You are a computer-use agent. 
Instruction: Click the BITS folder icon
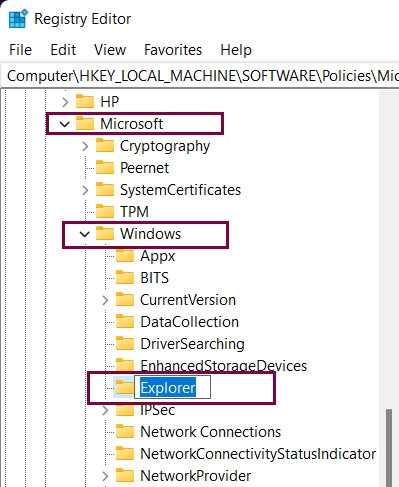(125, 277)
